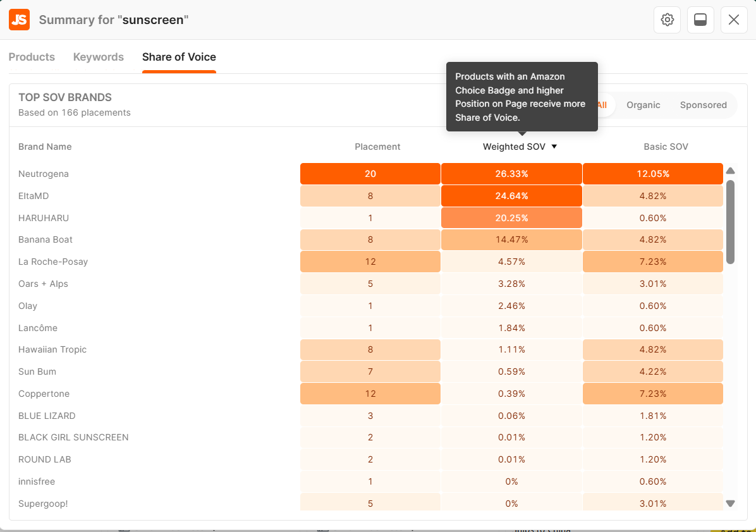Select the Share of Voice tab

(179, 57)
